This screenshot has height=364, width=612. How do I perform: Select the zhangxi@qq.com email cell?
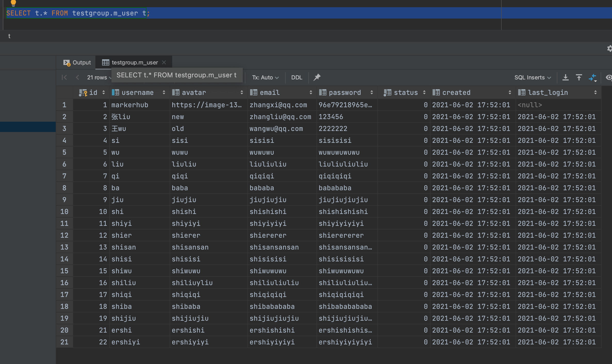(282, 105)
